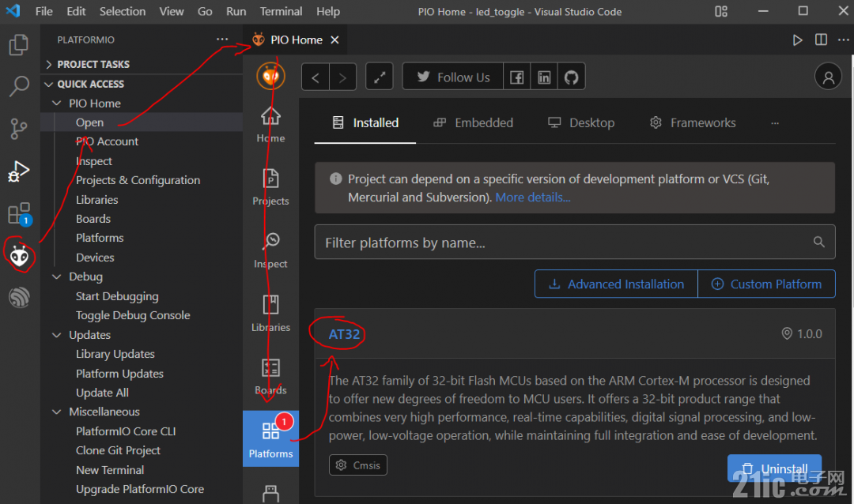Open the editor More Actions menu
Image resolution: width=854 pixels, height=504 pixels.
click(843, 39)
